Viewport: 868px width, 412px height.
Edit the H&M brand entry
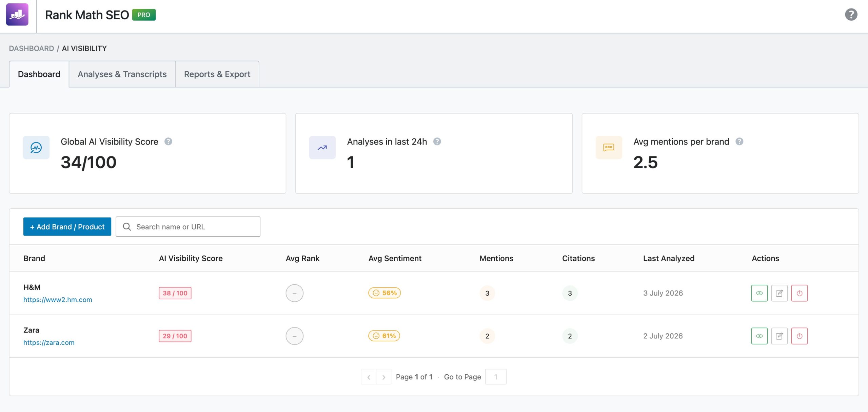click(x=780, y=293)
